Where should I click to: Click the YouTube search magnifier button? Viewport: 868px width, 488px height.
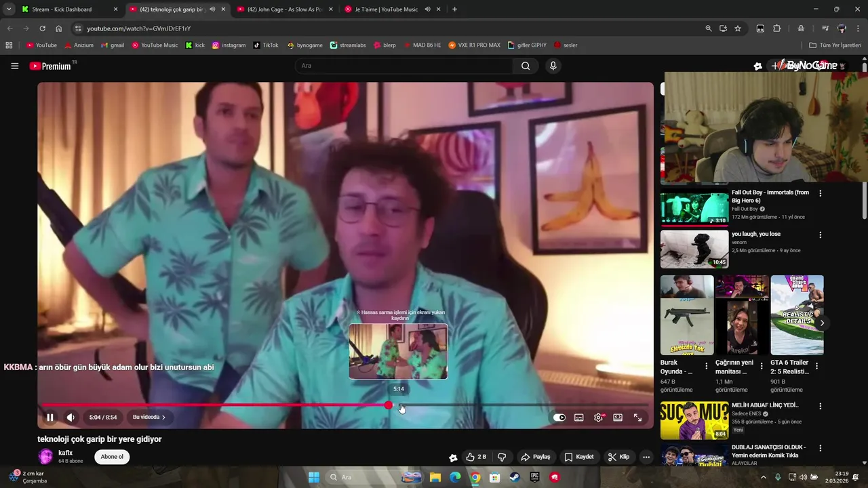pos(526,66)
